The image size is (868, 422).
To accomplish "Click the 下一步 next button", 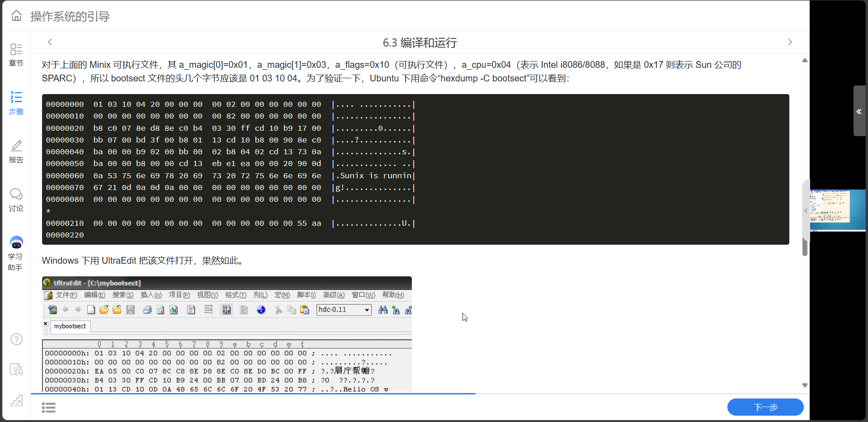I will pyautogui.click(x=765, y=407).
